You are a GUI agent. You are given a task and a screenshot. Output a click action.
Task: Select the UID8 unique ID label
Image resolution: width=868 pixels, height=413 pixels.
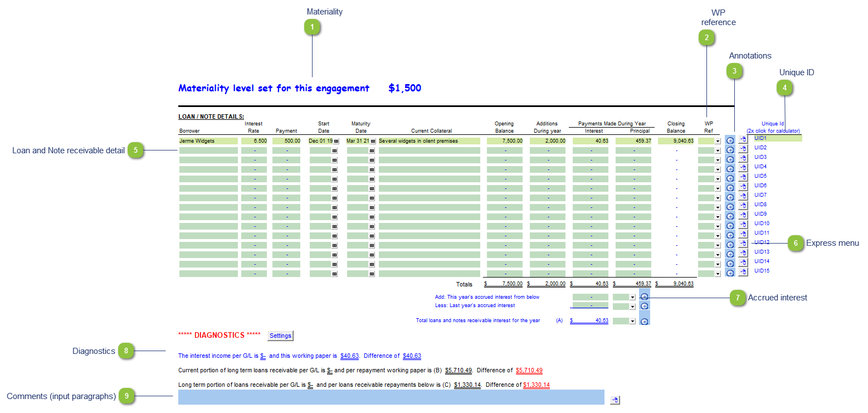pyautogui.click(x=760, y=205)
